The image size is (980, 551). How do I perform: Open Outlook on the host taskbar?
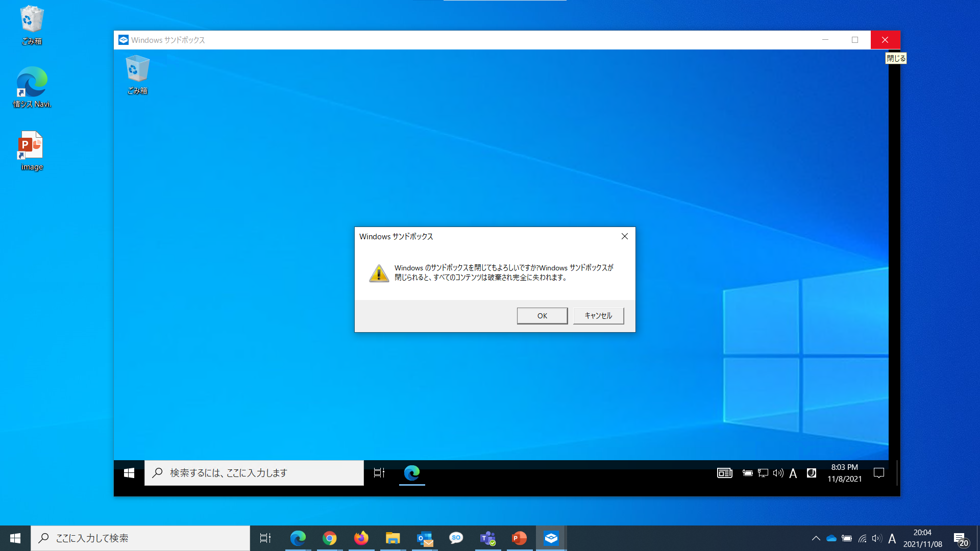pos(425,538)
